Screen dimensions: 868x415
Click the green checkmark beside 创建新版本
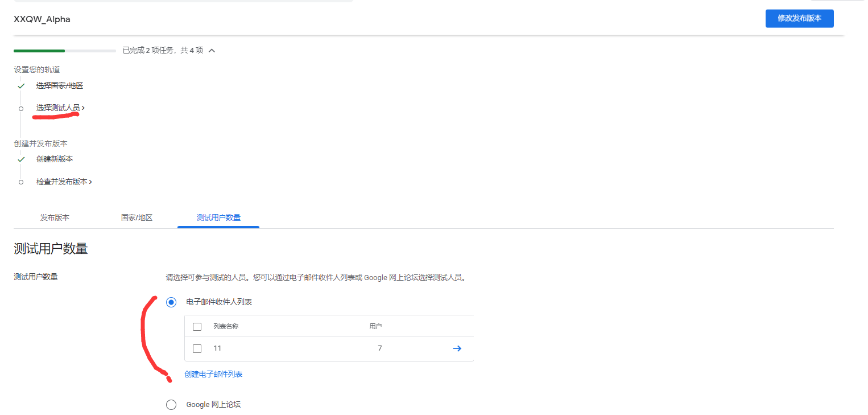click(21, 159)
